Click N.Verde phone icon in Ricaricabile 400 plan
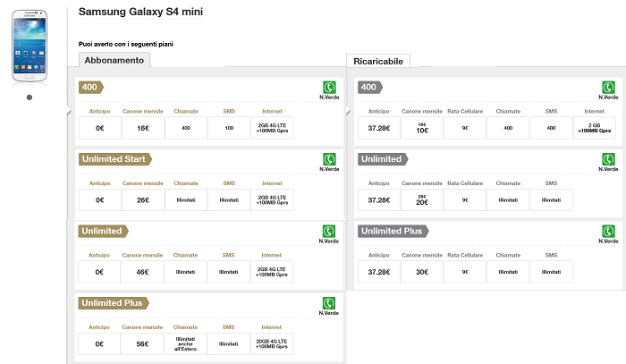This screenshot has height=364, width=626. [608, 87]
